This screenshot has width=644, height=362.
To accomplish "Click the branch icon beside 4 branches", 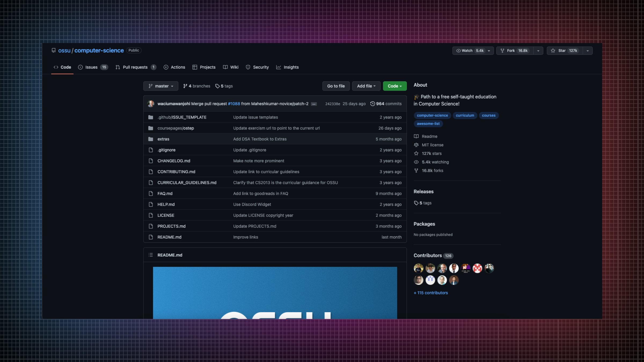I will (185, 86).
